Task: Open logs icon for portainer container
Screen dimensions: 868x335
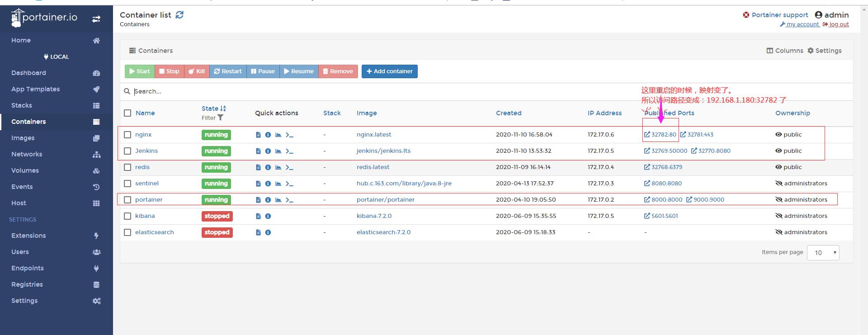Action: click(x=258, y=200)
